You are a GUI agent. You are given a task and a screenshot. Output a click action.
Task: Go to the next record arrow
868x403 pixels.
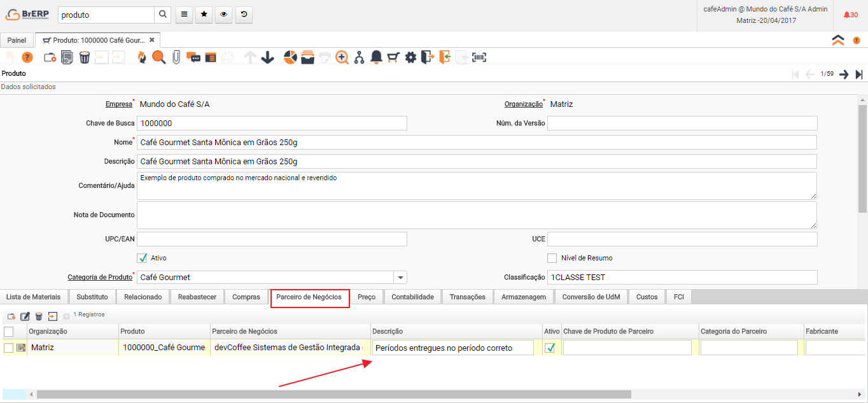pyautogui.click(x=844, y=74)
